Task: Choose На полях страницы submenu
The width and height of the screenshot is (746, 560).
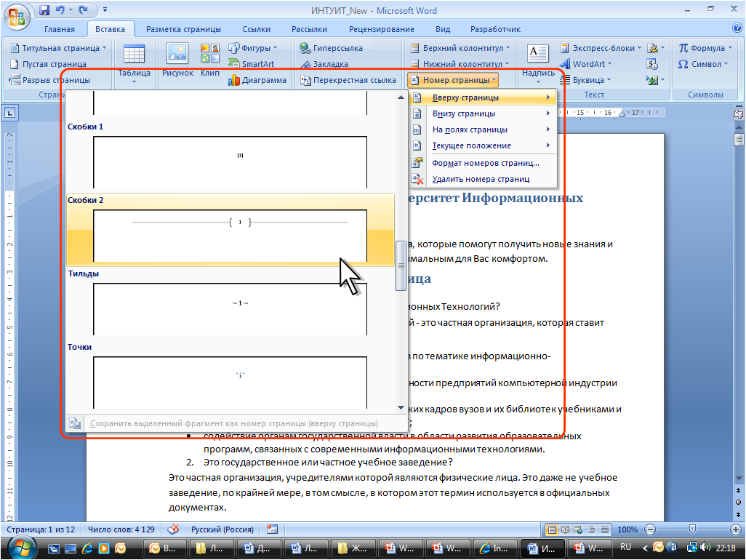Action: click(x=482, y=129)
